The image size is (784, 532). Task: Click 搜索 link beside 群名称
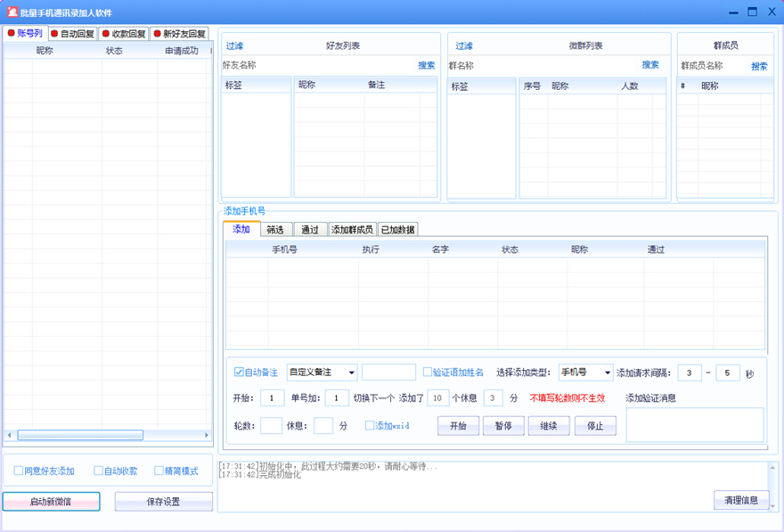[x=650, y=65]
